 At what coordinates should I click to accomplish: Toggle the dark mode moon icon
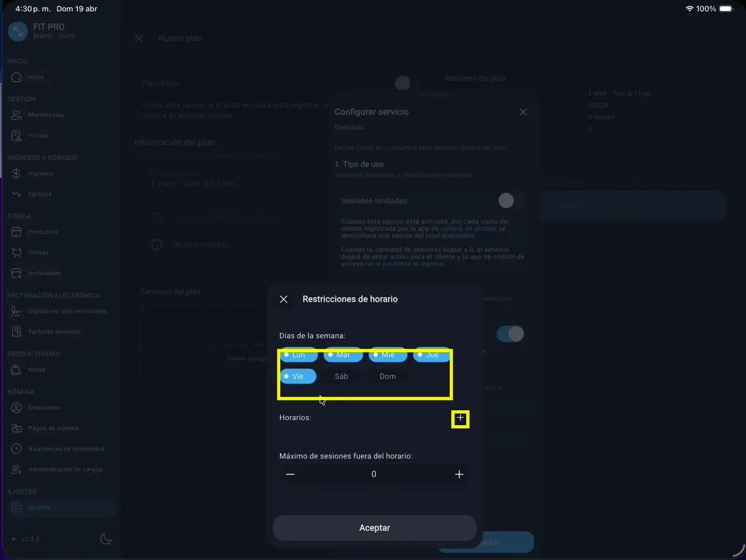click(x=106, y=539)
